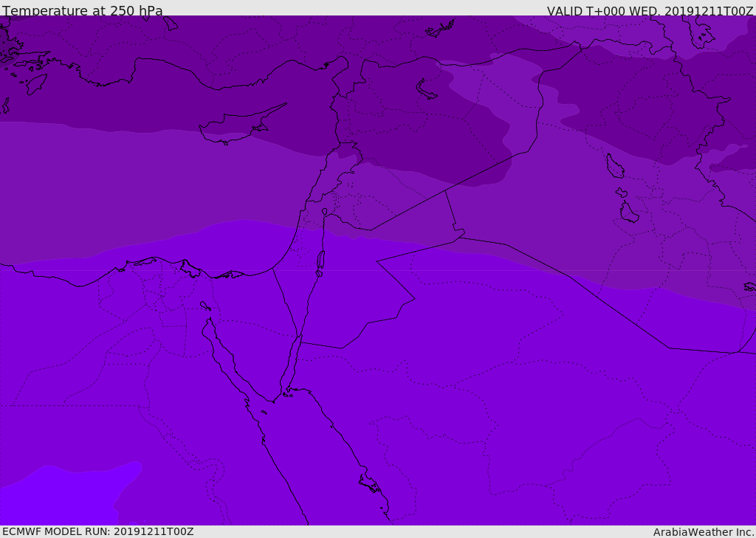Click the 'Temperature at 250 hPa' title text

point(83,10)
